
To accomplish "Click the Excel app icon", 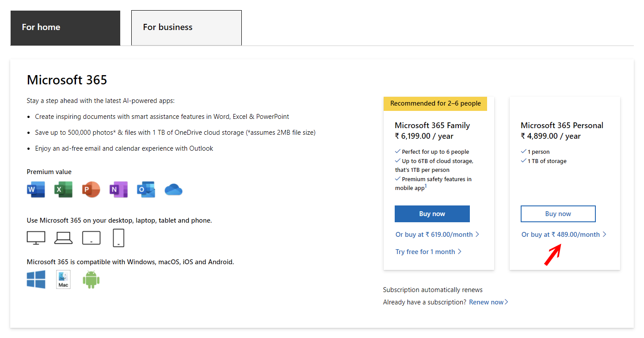I will (x=63, y=190).
